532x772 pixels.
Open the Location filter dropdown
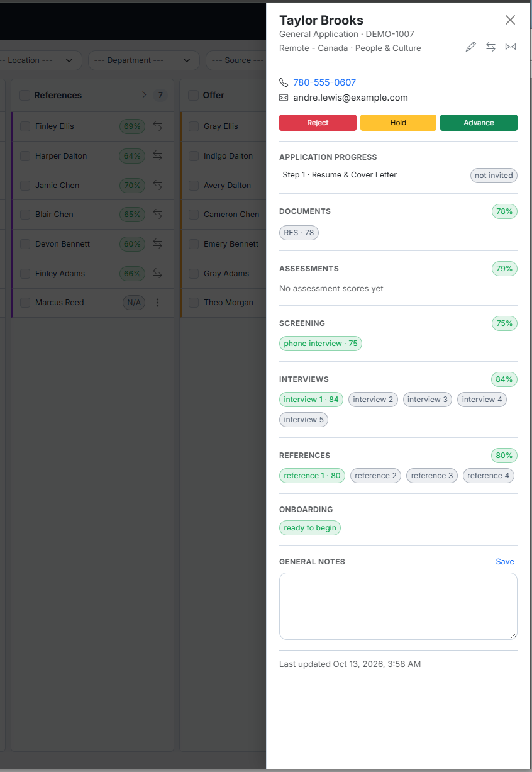[x=39, y=60]
